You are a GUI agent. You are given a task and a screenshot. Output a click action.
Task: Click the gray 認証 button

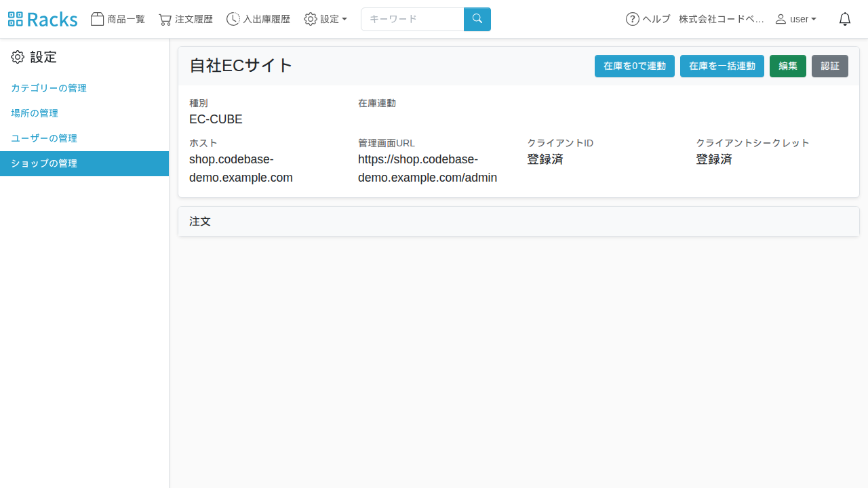[x=830, y=66]
